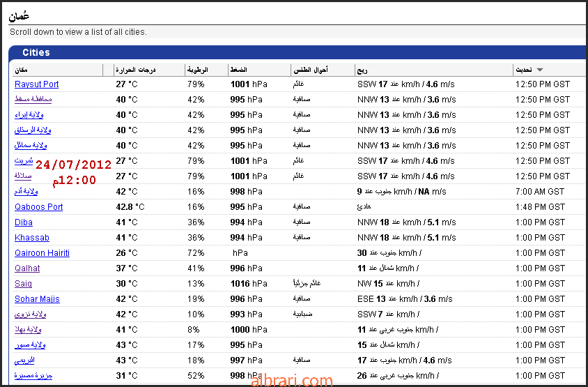Click the 17% humidity value
588x387 pixels.
(196, 345)
